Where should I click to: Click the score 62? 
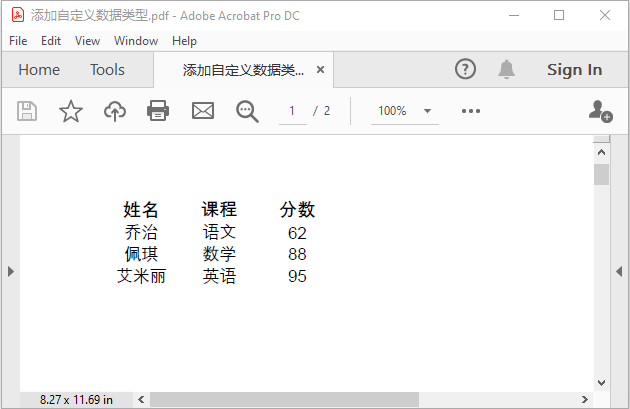pos(297,233)
